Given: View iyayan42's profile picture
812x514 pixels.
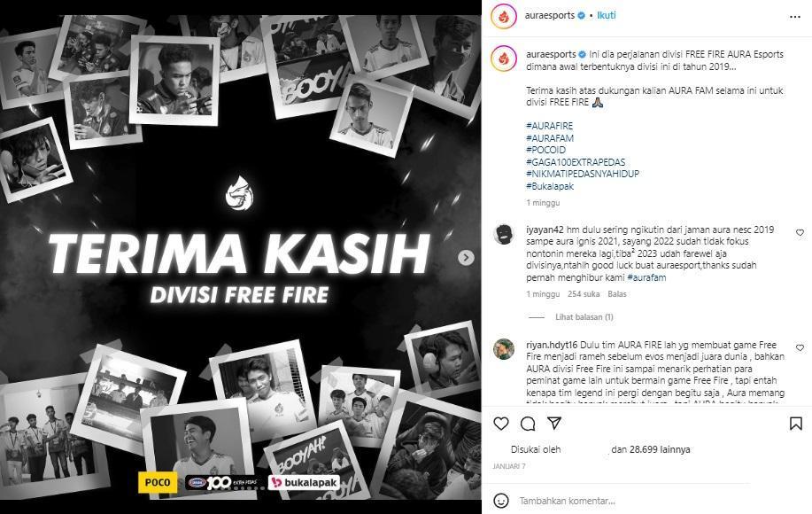Looking at the screenshot, I should click(503, 234).
